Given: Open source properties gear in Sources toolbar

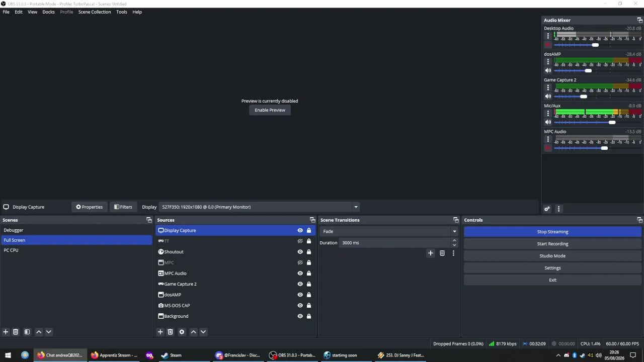Looking at the screenshot, I should 182,332.
